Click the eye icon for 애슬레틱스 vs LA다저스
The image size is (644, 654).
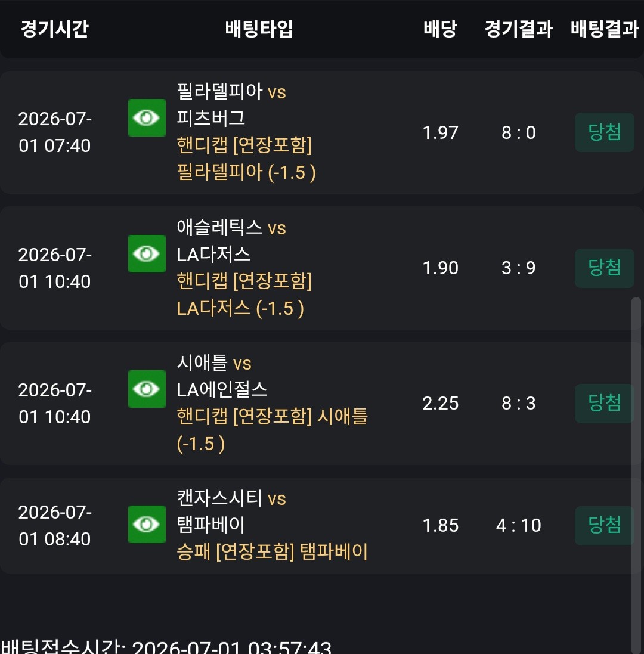point(147,253)
